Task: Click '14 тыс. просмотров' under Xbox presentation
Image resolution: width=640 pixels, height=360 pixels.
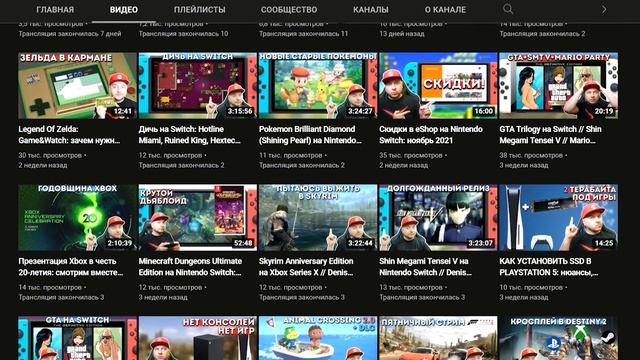Action: 50,287
